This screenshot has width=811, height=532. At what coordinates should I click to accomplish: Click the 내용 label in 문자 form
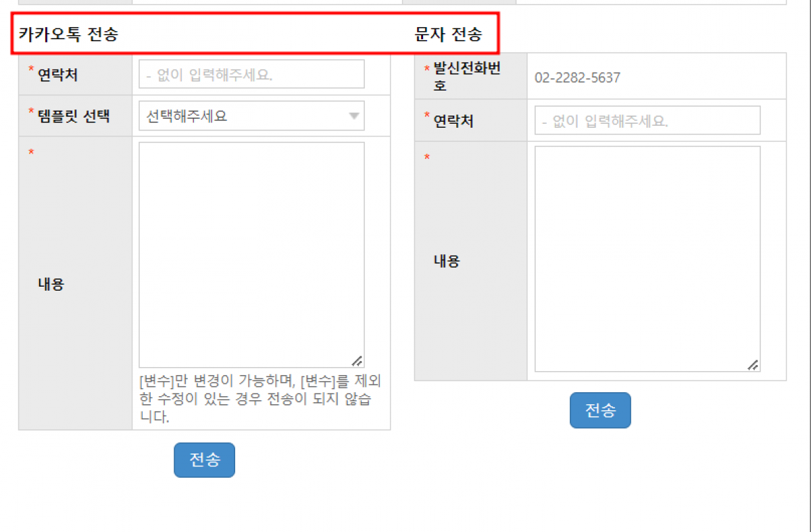pos(446,261)
